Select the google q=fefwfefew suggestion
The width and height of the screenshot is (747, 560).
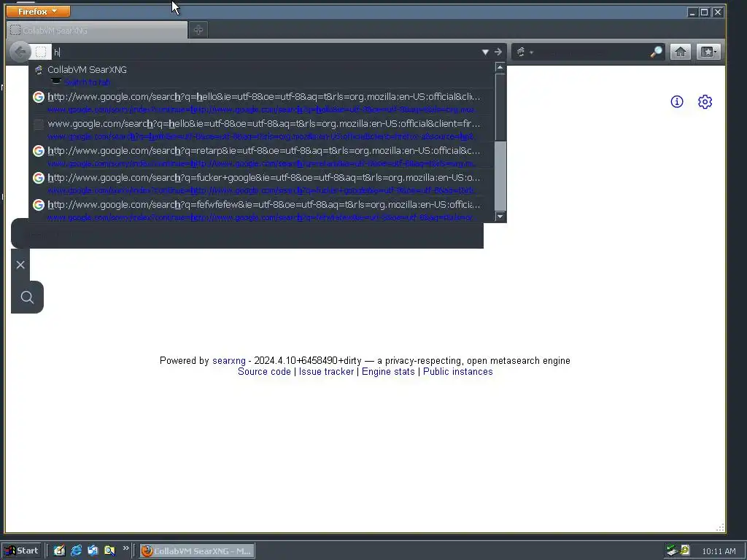point(261,211)
